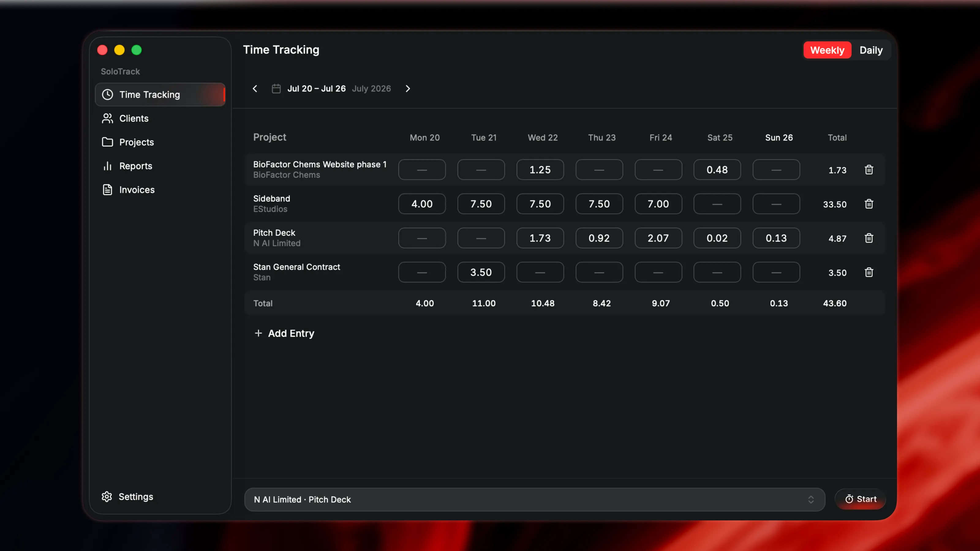
Task: Add a new time entry
Action: [x=284, y=333]
